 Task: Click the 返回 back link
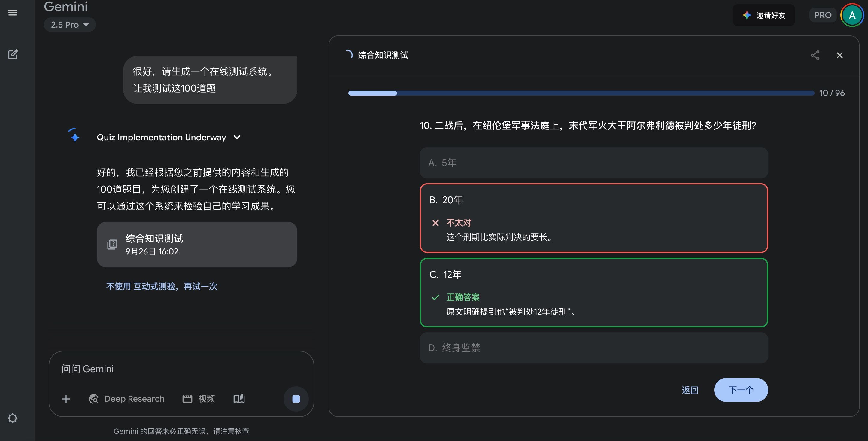[690, 390]
